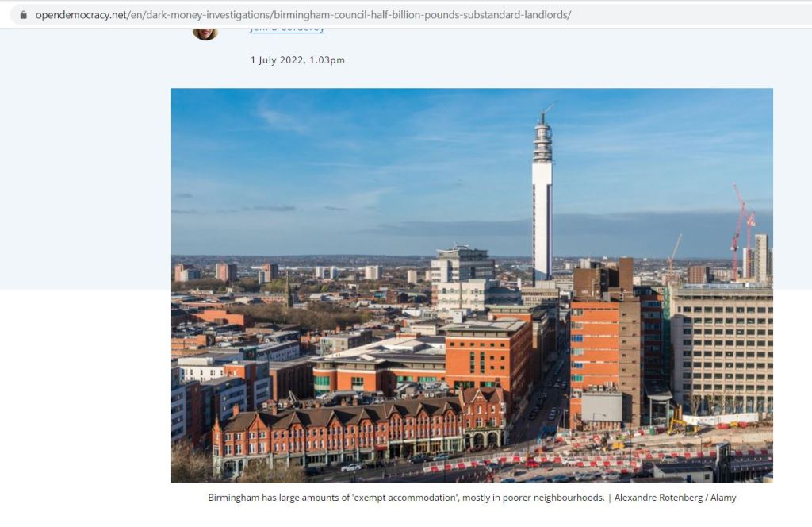Viewport: 812px width, 527px height.
Task: Open the partially hidden author name link
Action: (287, 29)
